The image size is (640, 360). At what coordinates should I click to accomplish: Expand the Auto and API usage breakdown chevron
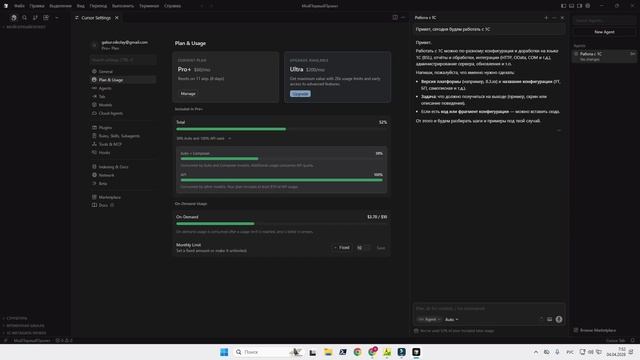point(229,138)
